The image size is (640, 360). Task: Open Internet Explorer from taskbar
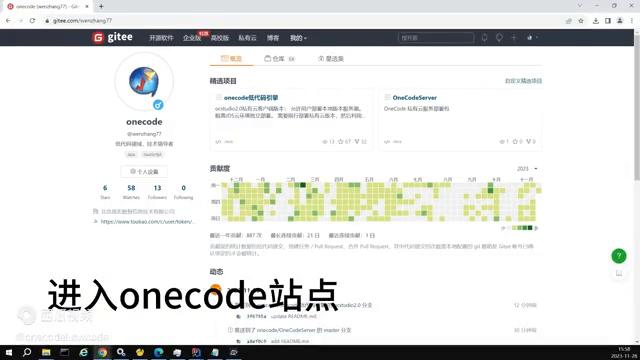84,352
